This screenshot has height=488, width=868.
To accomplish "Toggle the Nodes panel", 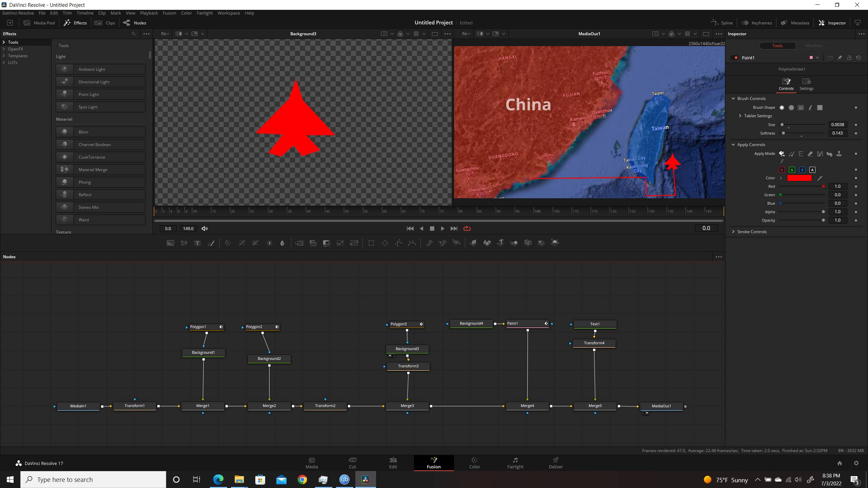I will click(135, 23).
